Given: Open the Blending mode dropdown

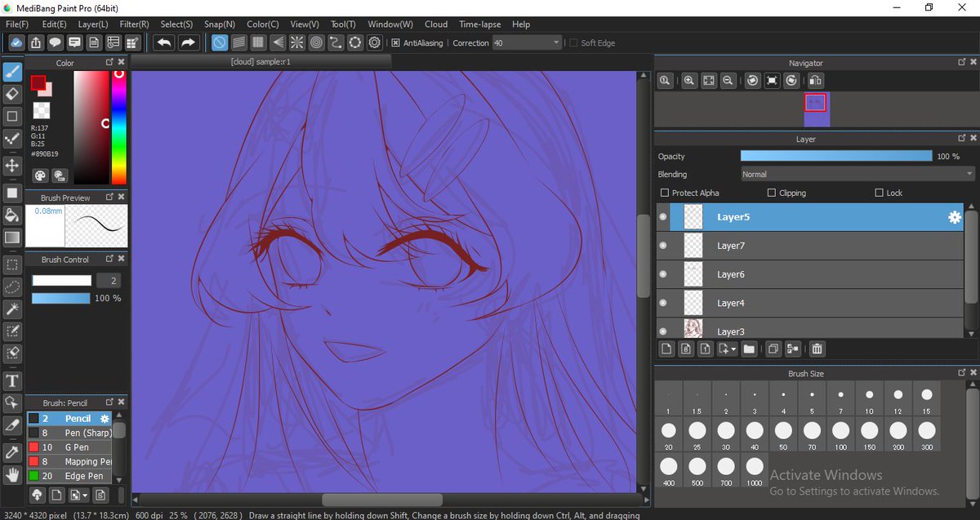Looking at the screenshot, I should coord(857,174).
